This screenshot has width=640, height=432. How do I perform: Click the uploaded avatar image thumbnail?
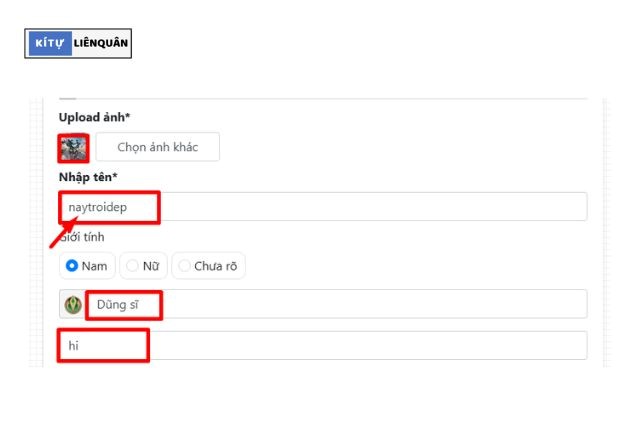(x=73, y=148)
